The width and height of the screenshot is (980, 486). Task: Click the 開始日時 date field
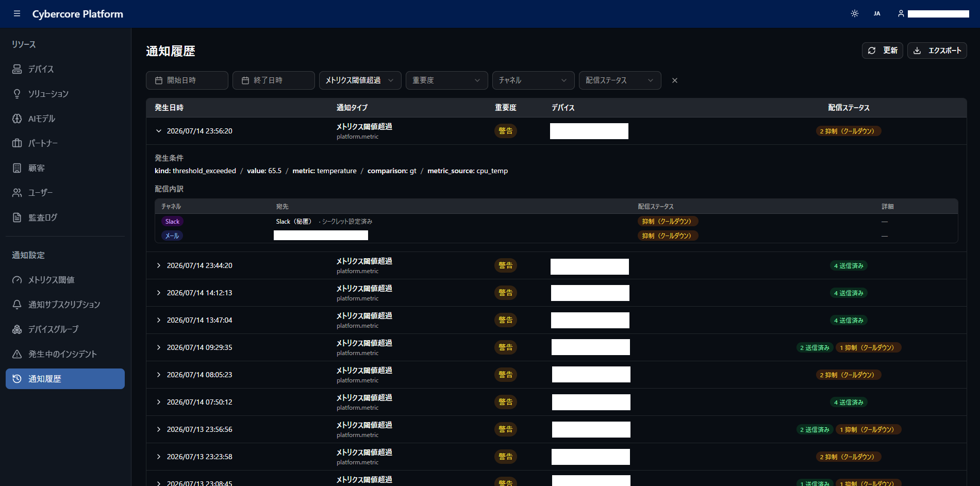[x=187, y=80]
